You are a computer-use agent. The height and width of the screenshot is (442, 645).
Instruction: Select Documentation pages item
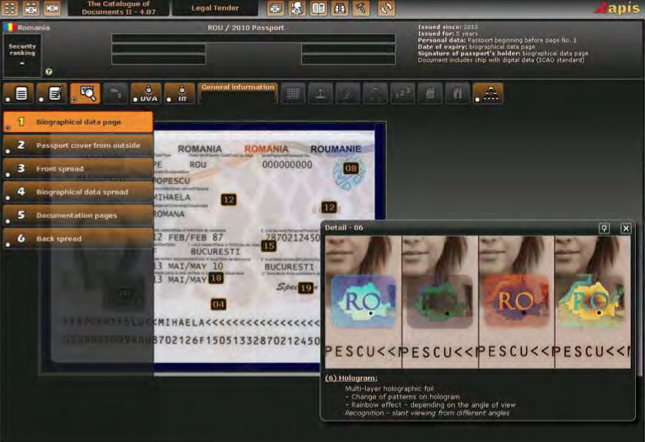[78, 215]
